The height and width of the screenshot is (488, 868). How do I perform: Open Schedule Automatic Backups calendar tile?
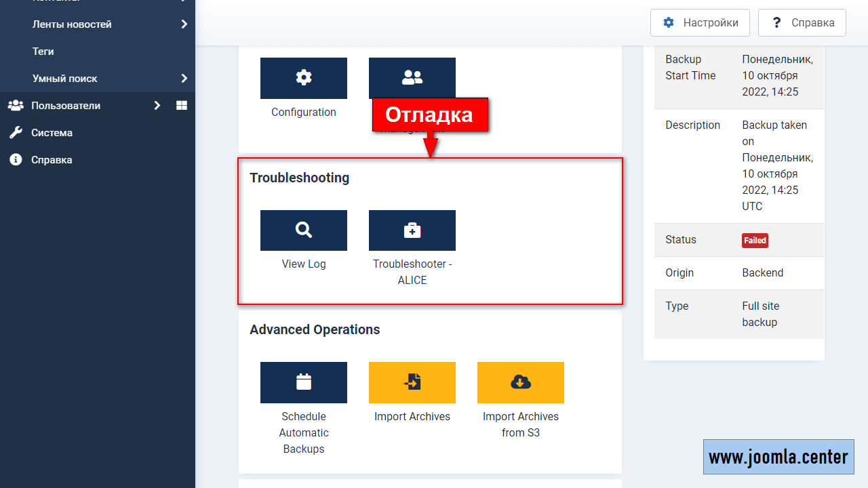[303, 382]
